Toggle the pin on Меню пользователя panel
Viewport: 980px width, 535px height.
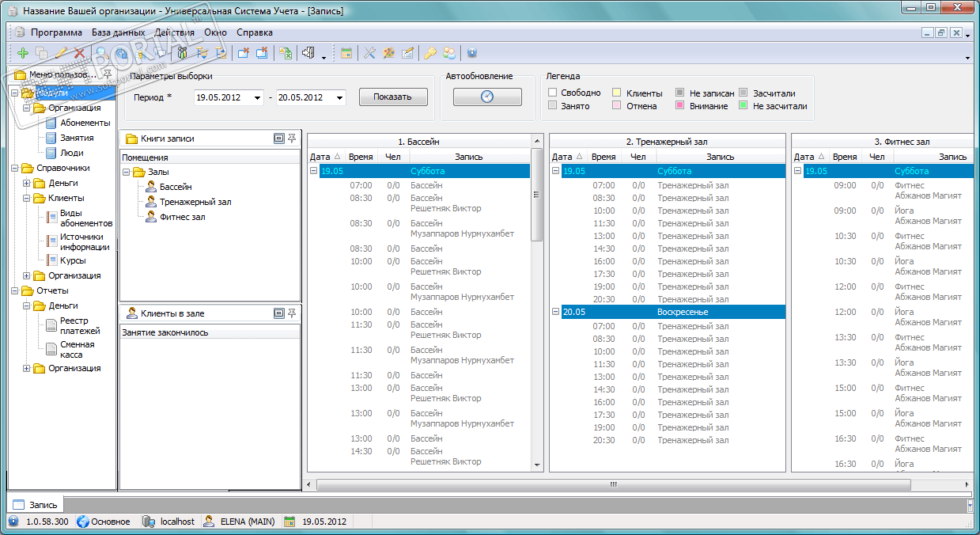click(x=108, y=74)
